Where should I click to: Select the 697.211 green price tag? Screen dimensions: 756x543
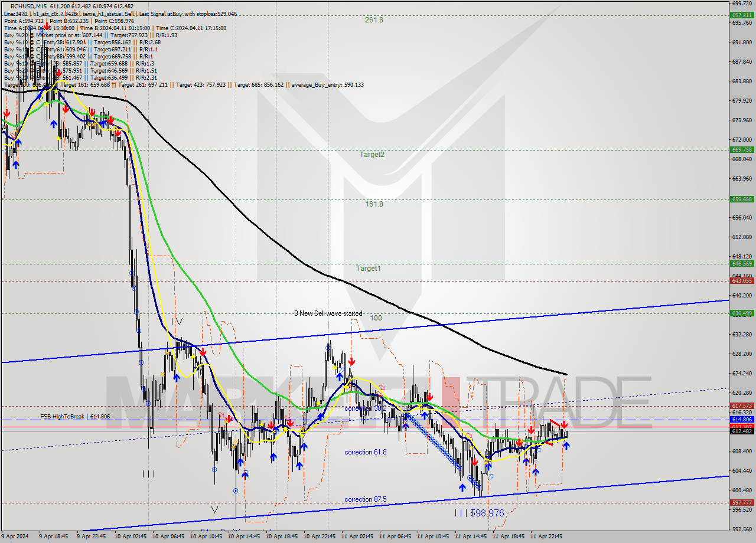(742, 15)
